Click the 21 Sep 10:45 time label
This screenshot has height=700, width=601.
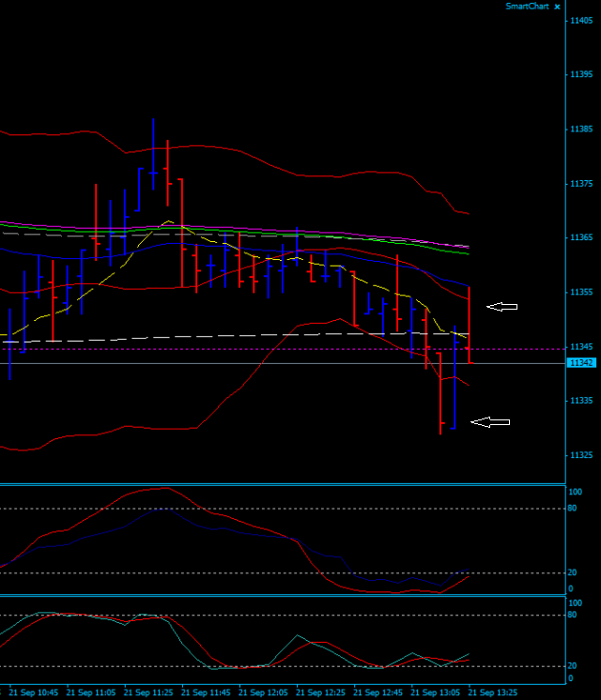34,692
